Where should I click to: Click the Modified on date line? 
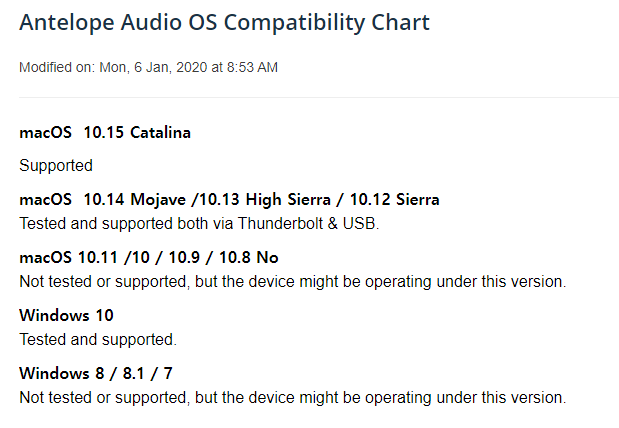(148, 68)
